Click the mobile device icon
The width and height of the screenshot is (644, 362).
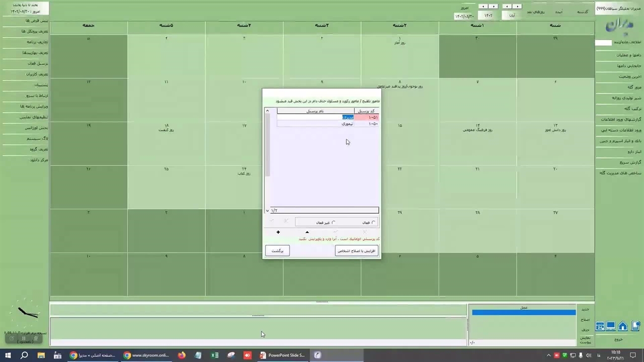635,327
